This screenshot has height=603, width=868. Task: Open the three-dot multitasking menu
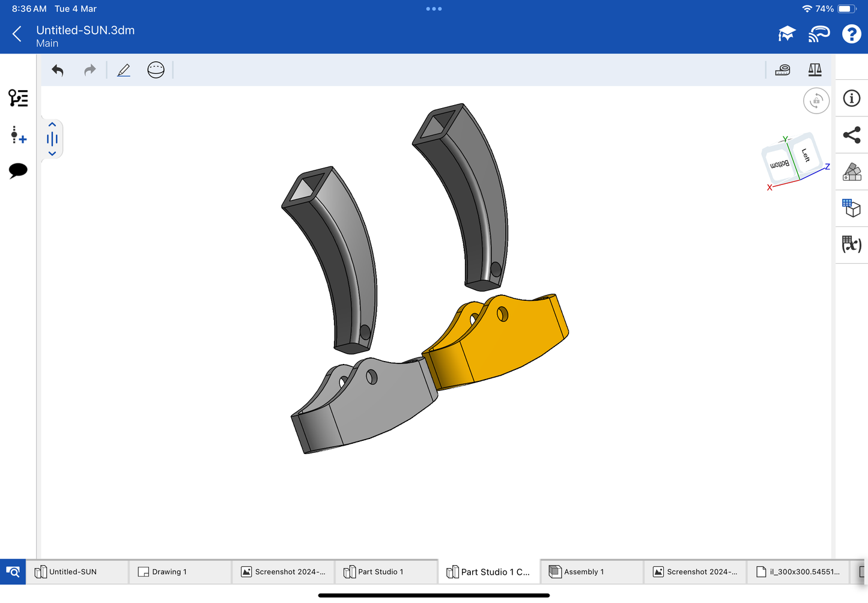[434, 9]
